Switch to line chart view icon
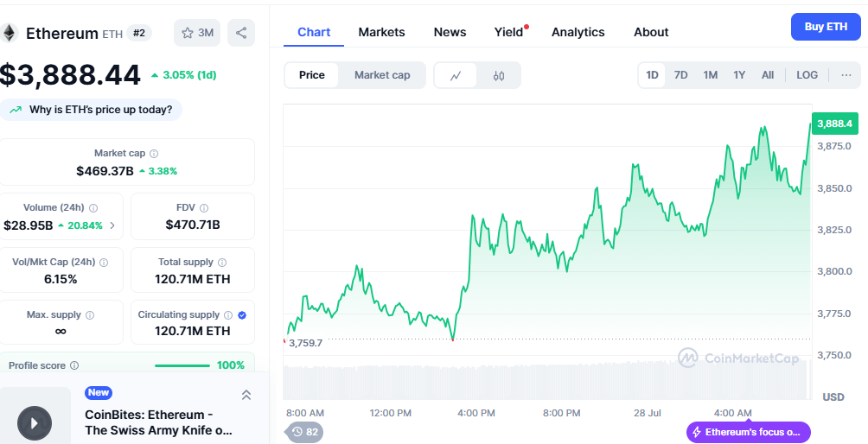The width and height of the screenshot is (868, 444). pos(456,76)
